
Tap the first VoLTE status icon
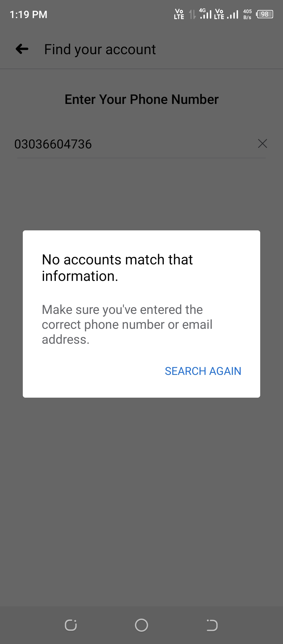(x=179, y=14)
